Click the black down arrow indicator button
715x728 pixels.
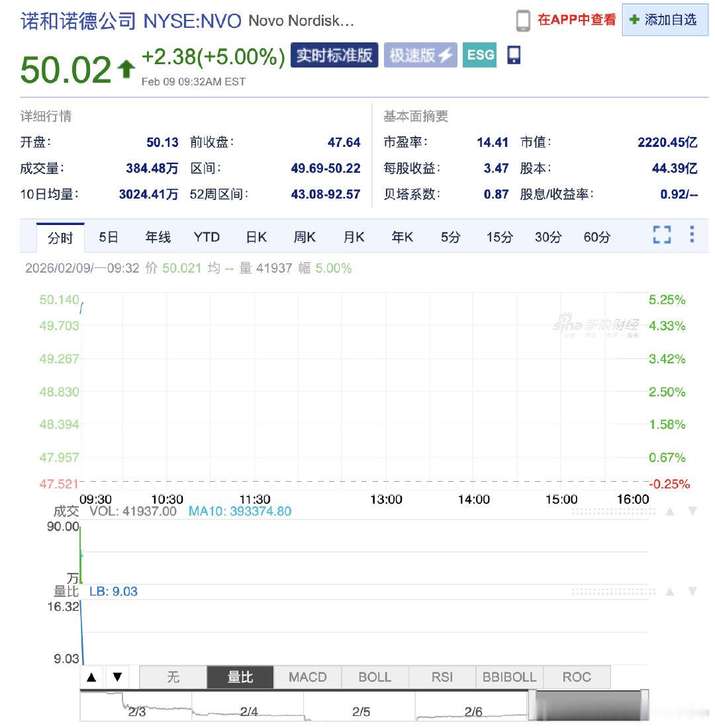click(118, 677)
